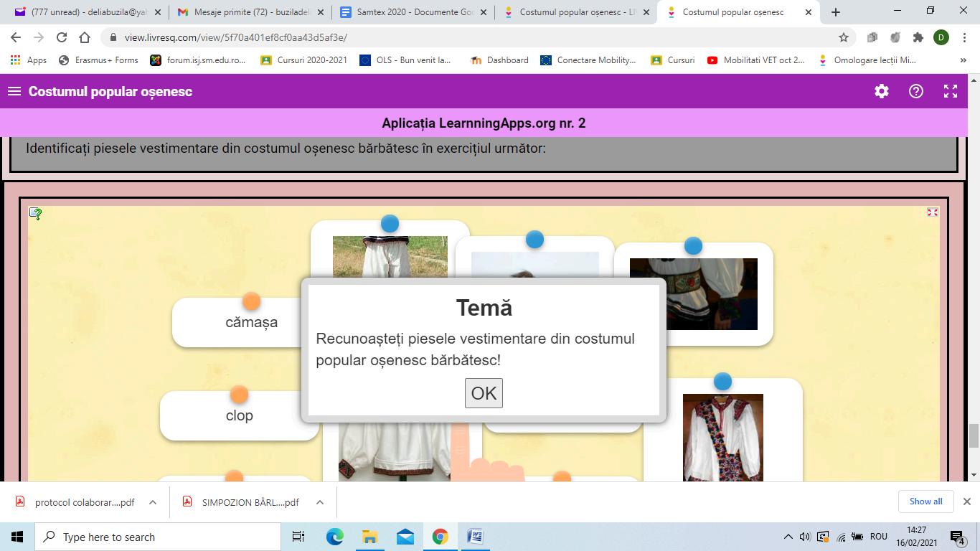Open Cursuri 2020-2021 bookmark

coord(304,60)
